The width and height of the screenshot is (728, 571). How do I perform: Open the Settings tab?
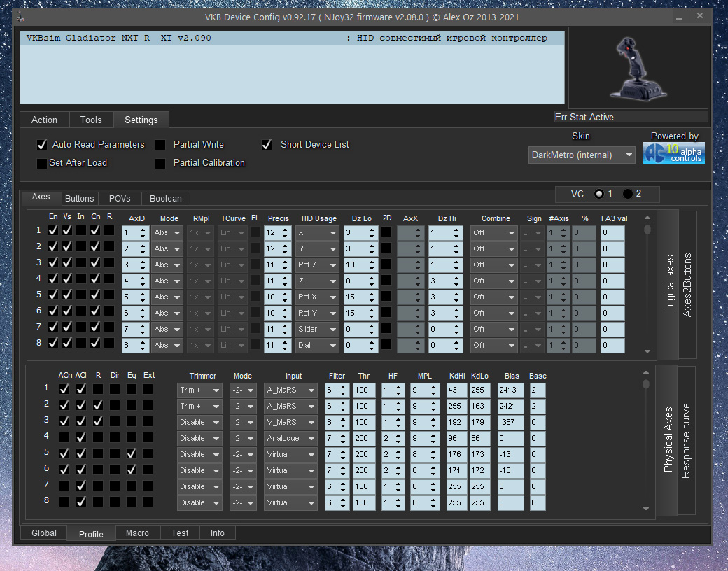tap(141, 120)
